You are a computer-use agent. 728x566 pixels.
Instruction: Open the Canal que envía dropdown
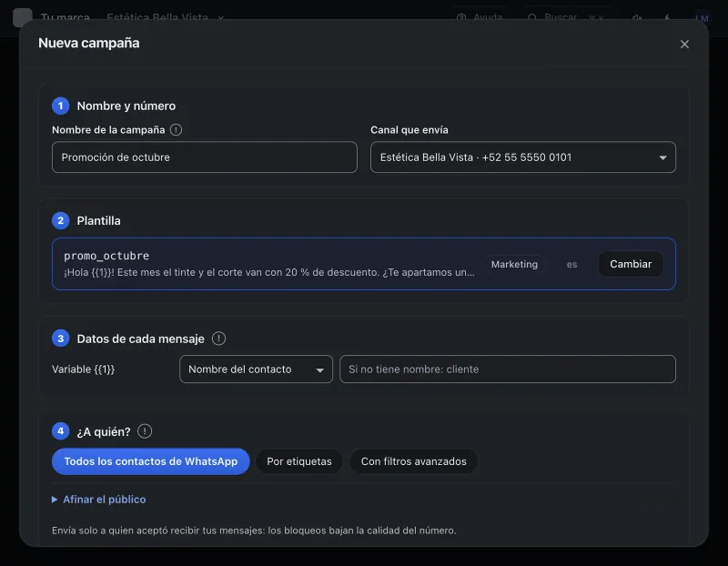(522, 157)
